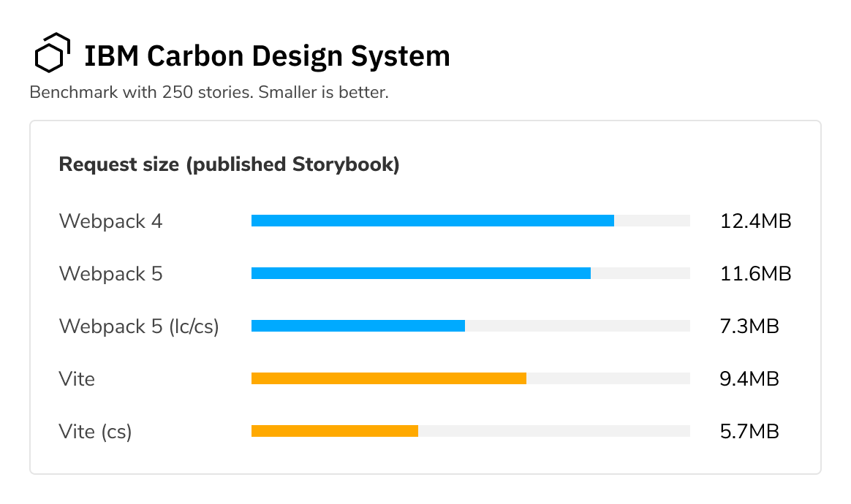Click the orange Vite bar

389,378
